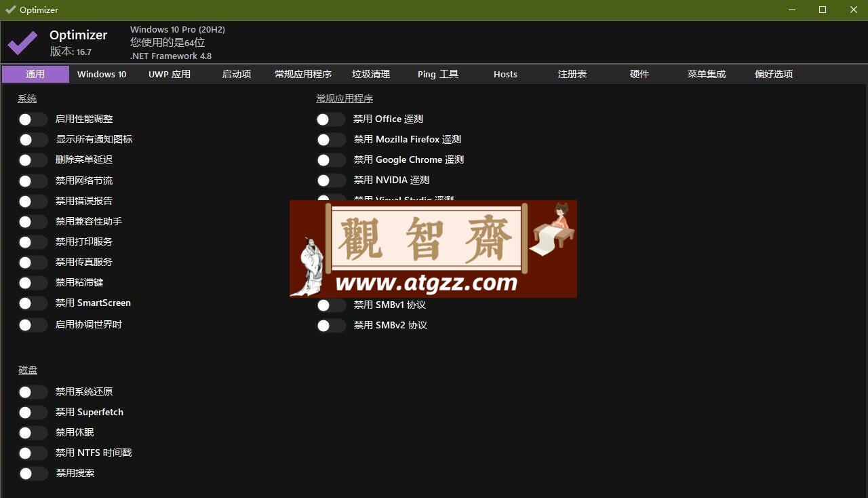The height and width of the screenshot is (498, 868).
Task: Click the 磁盘 section heading
Action: [x=28, y=370]
